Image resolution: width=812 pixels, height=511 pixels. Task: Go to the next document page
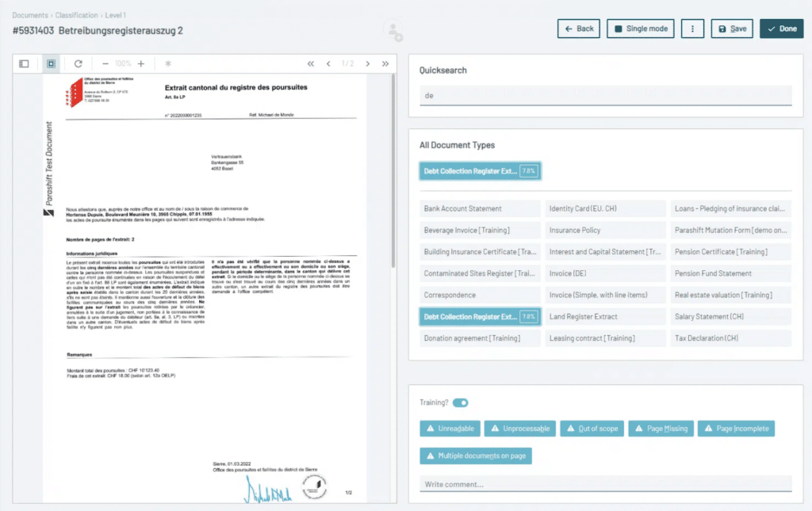(x=368, y=63)
